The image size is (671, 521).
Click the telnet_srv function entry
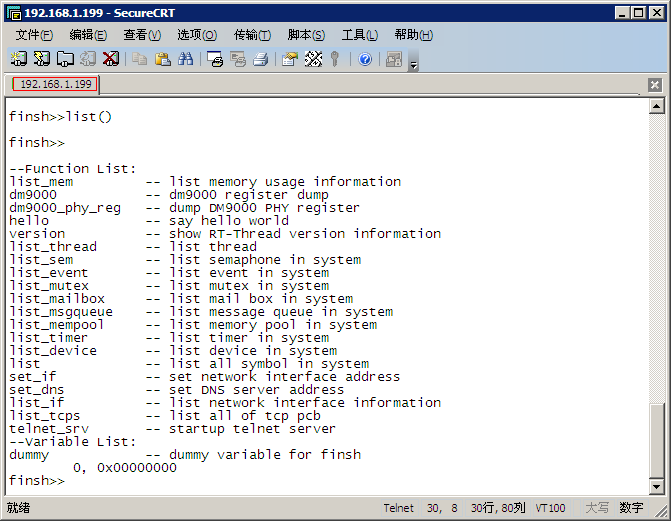49,429
